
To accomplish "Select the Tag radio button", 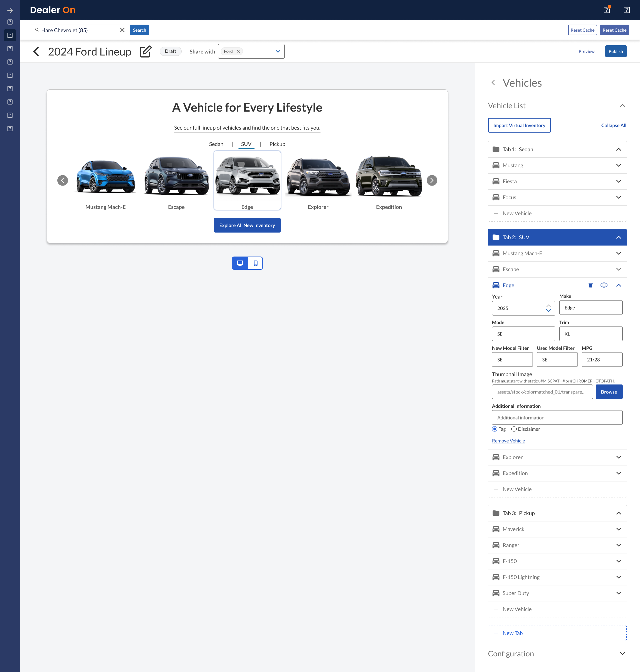I will click(x=495, y=429).
